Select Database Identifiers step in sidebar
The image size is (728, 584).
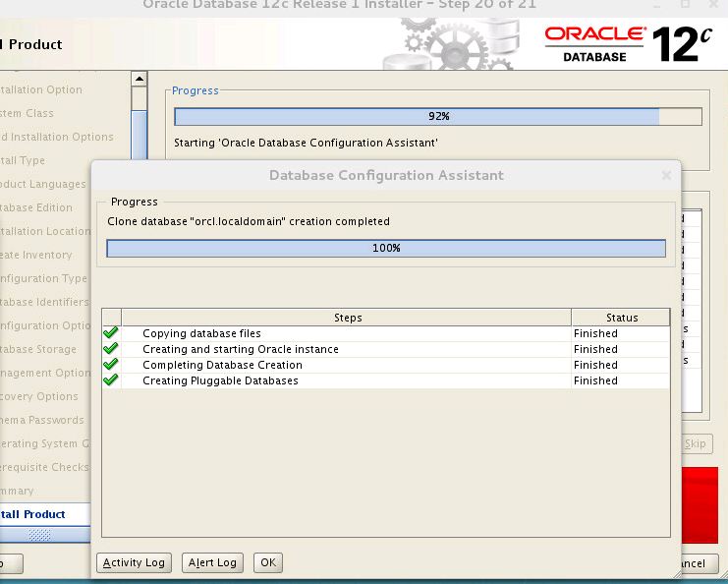tap(44, 303)
